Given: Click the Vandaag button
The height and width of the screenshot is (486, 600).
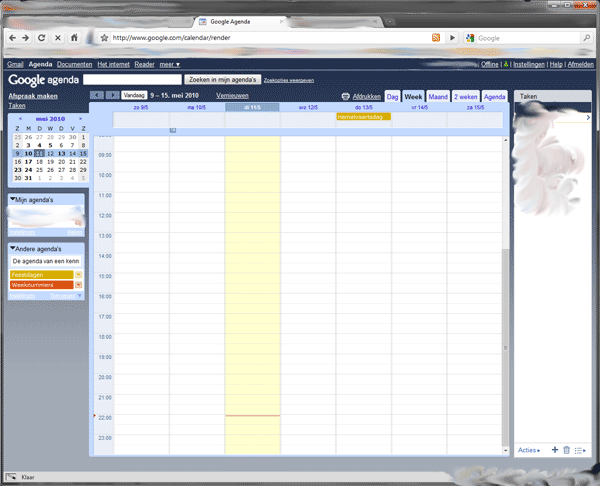Looking at the screenshot, I should pos(134,95).
